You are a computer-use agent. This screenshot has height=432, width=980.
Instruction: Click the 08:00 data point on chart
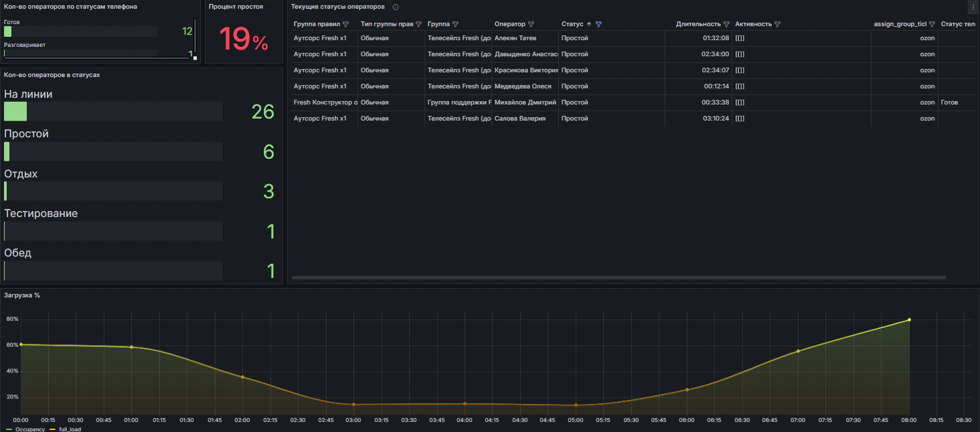(909, 320)
